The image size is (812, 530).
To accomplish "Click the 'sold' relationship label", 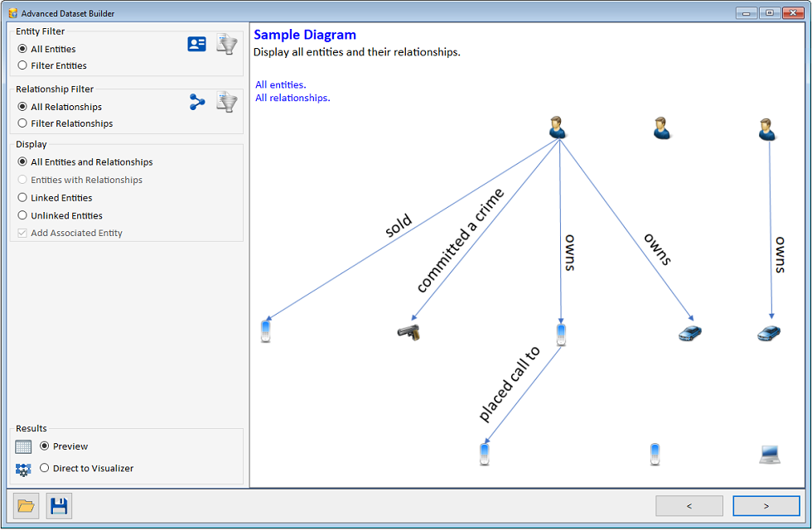I will point(399,226).
